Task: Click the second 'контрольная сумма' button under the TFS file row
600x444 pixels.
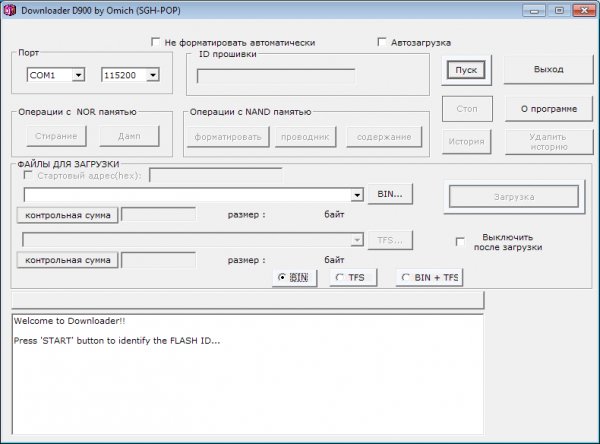Action: coord(67,260)
